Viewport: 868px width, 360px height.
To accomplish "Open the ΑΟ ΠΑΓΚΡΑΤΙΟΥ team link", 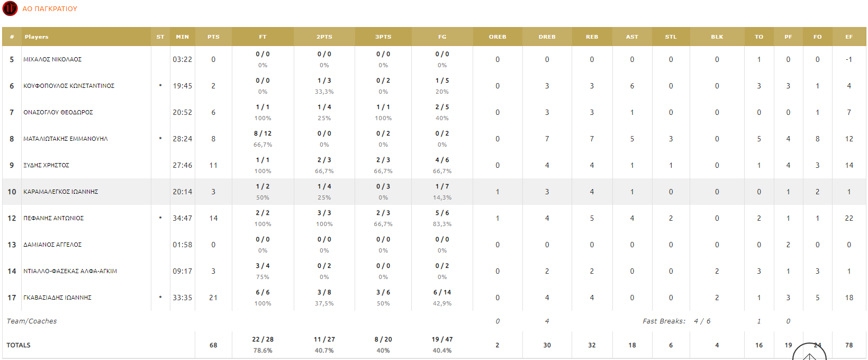I will coord(50,9).
